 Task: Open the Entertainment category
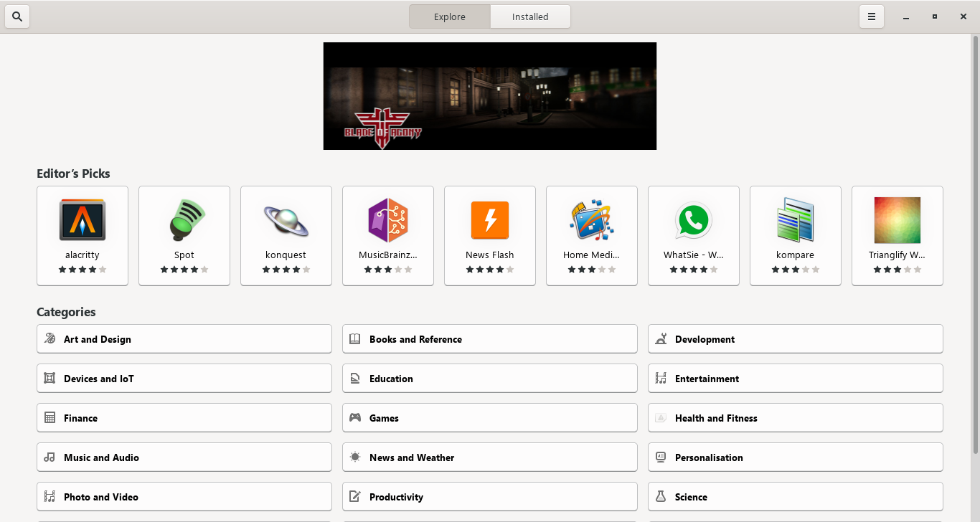(796, 379)
